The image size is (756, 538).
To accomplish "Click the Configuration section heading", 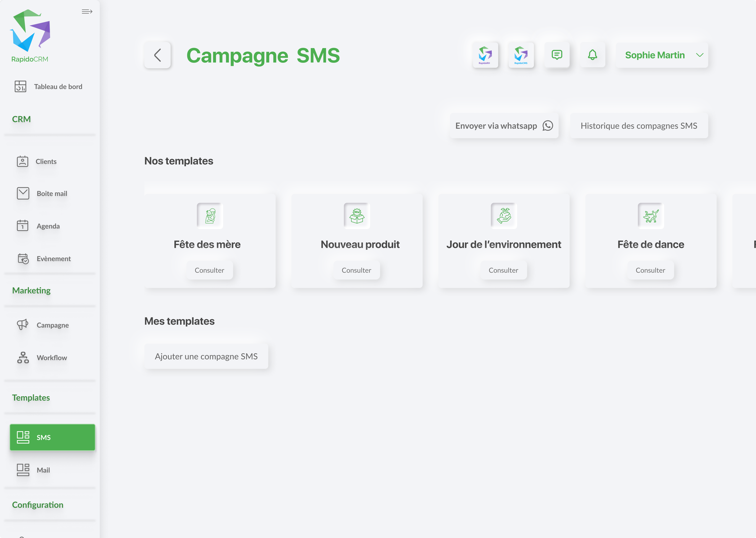I will pyautogui.click(x=38, y=505).
